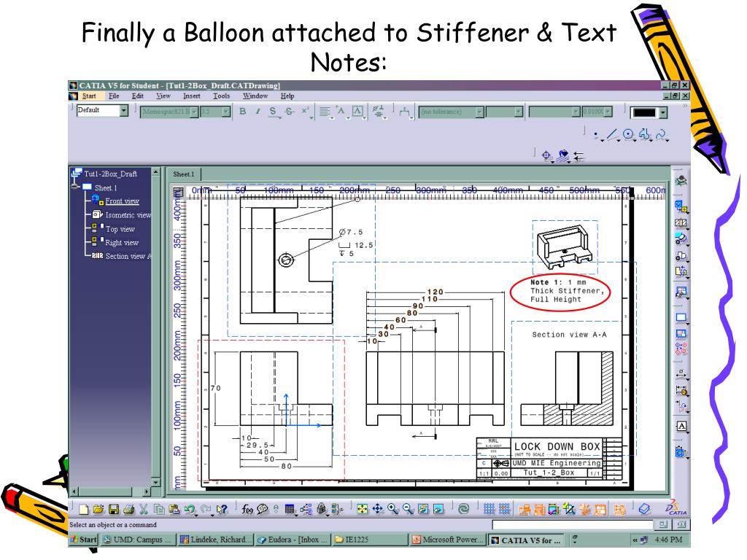Image resolution: width=747 pixels, height=560 pixels.
Task: Click the Sketcher Grid icon
Action: click(x=489, y=508)
